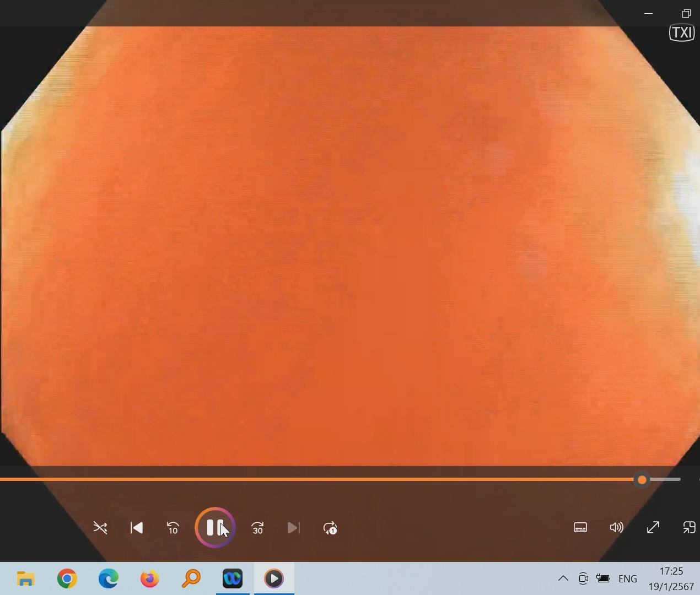The image size is (700, 595).
Task: Open the volume control
Action: (x=617, y=527)
